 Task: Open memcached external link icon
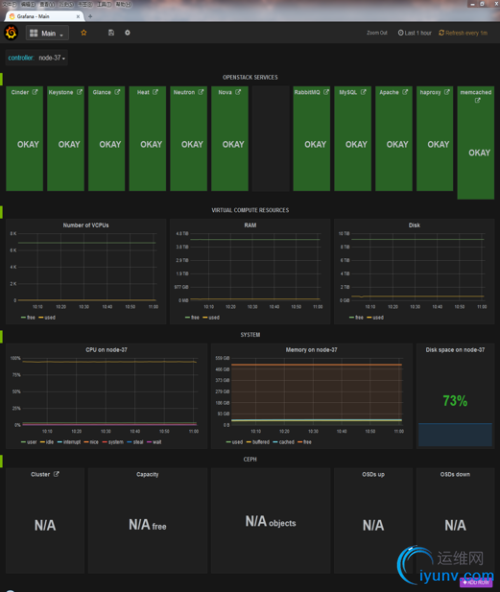click(x=477, y=100)
